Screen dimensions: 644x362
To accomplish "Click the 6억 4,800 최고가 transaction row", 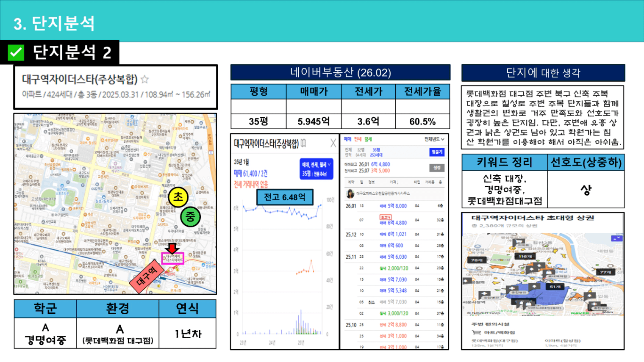I will click(393, 222).
